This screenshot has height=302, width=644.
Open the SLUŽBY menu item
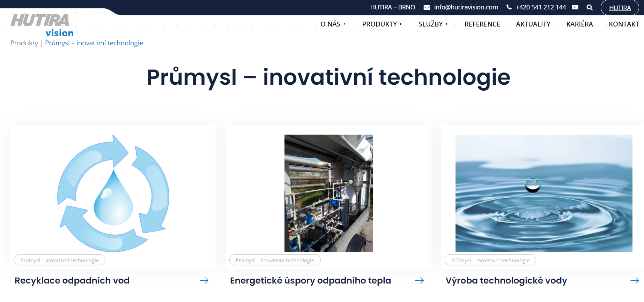tap(431, 24)
